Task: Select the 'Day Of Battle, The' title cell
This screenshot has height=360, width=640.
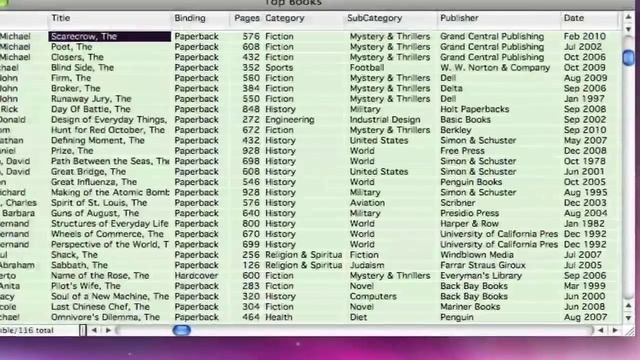Action: pyautogui.click(x=109, y=109)
